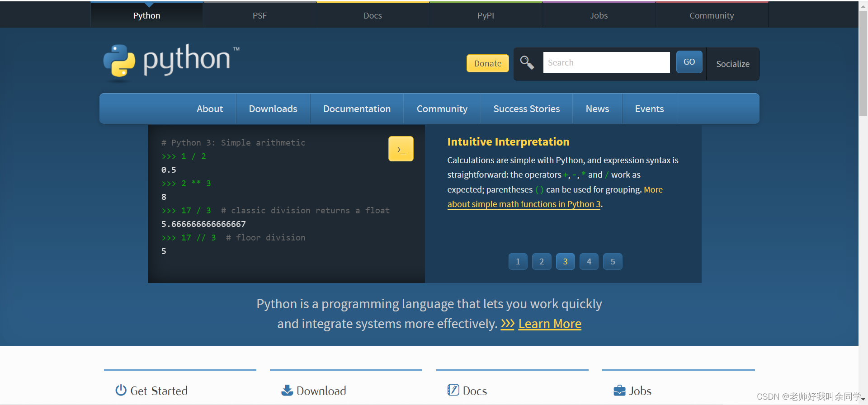Click the Get Started heading
Image resolution: width=868 pixels, height=405 pixels.
[159, 391]
